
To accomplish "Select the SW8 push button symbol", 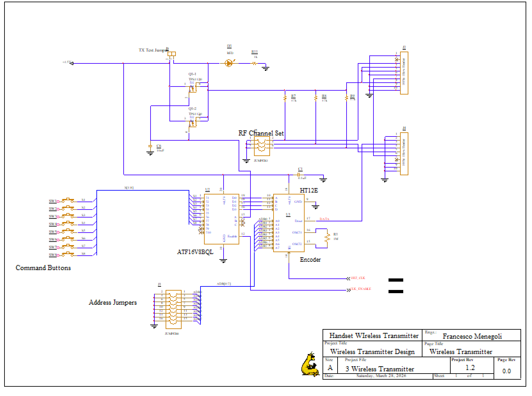I will tap(68, 255).
